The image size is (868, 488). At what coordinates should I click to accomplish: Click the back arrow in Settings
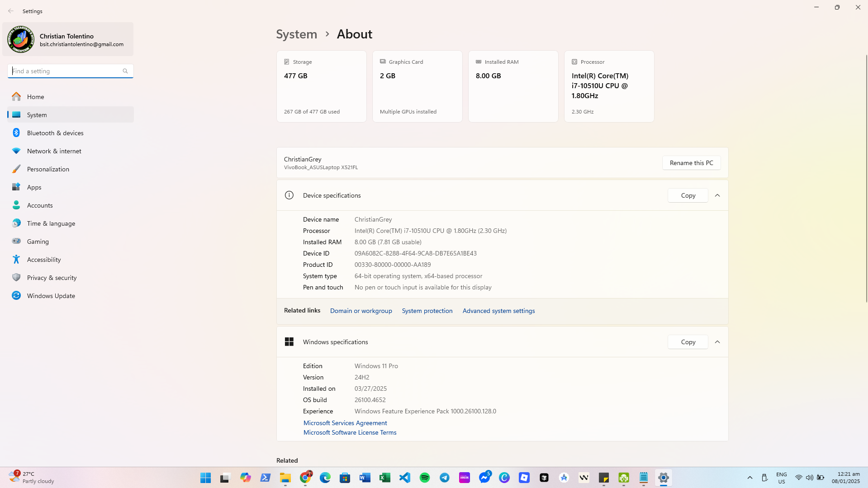11,11
